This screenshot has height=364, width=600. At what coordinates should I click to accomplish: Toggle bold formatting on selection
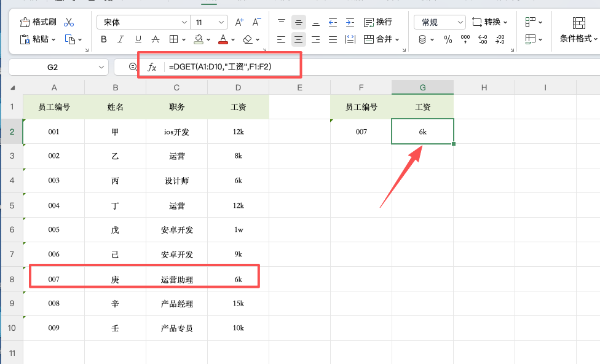click(104, 39)
